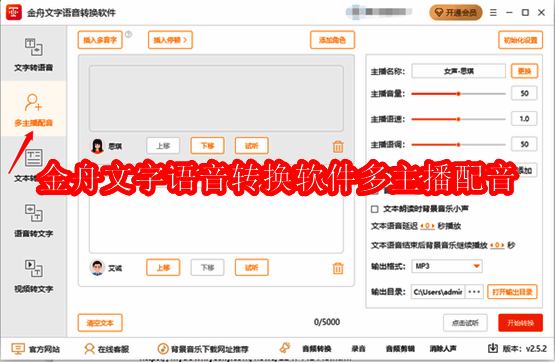Adjust the 主播音量 slider

pos(458,94)
